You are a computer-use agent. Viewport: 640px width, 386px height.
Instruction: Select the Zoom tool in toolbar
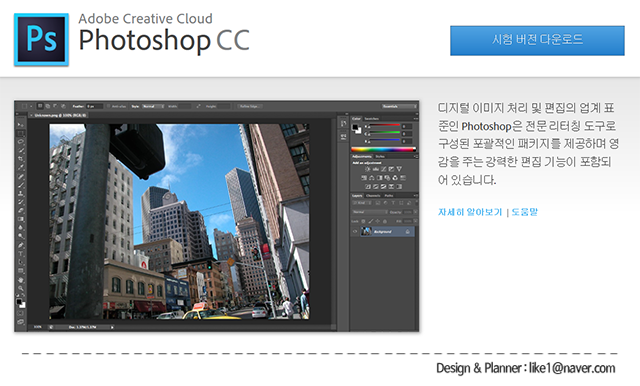20,288
